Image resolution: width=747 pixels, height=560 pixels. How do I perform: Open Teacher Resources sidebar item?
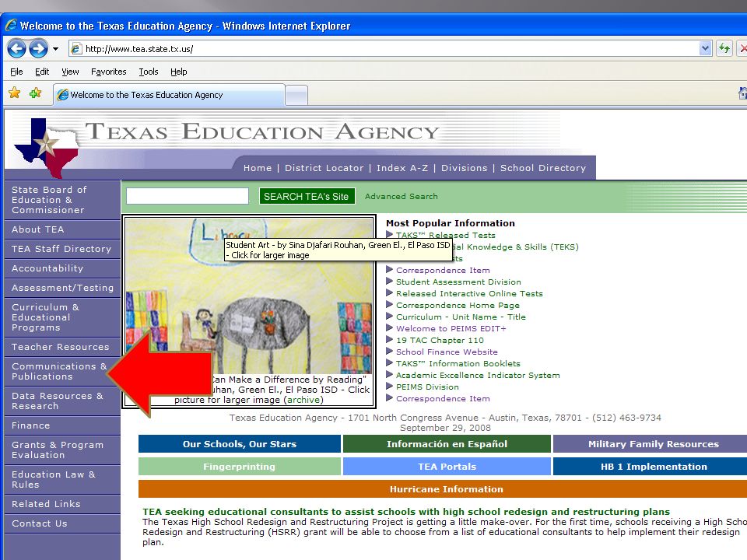pos(62,347)
